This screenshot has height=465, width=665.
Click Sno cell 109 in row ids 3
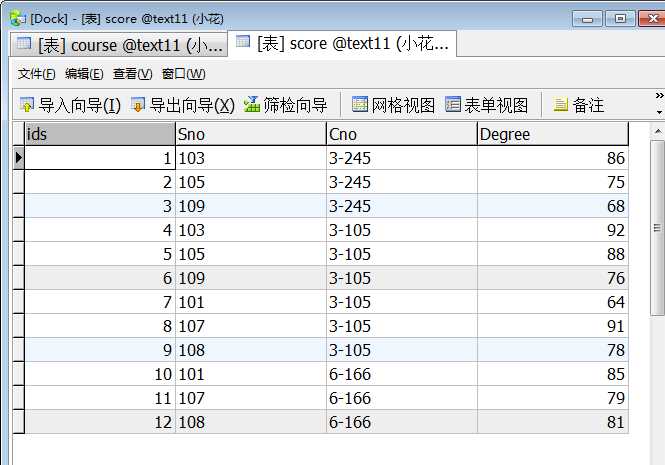point(251,206)
